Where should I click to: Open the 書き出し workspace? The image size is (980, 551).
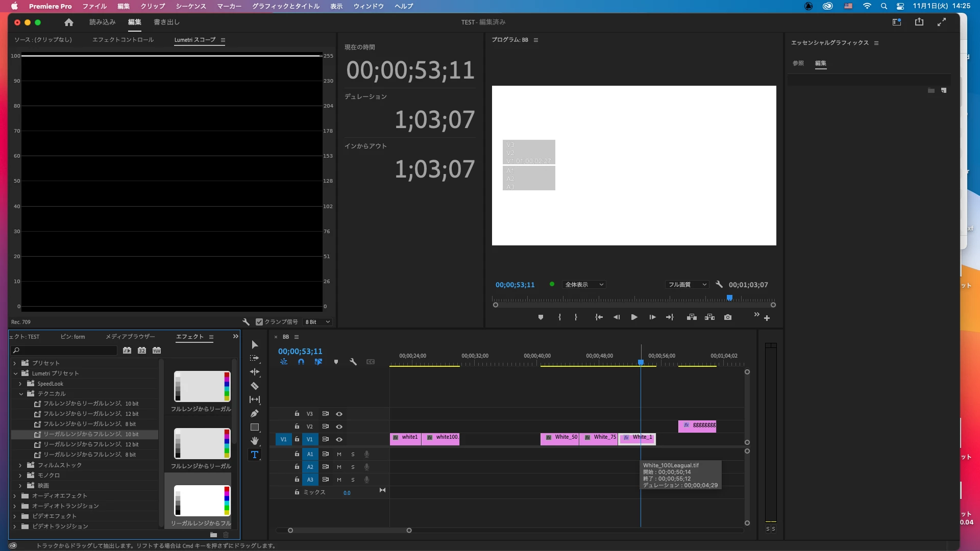pos(166,22)
